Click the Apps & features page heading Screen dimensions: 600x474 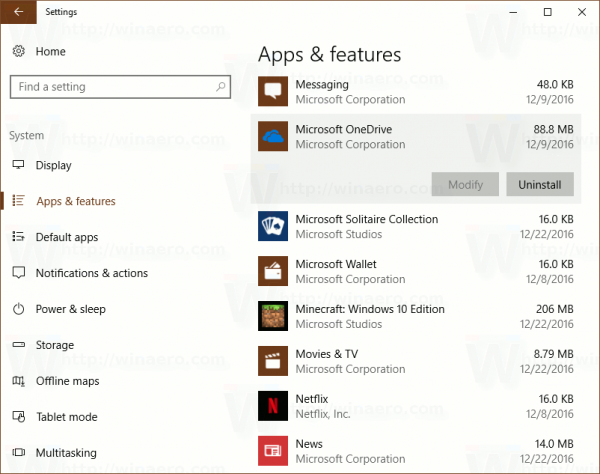(329, 54)
